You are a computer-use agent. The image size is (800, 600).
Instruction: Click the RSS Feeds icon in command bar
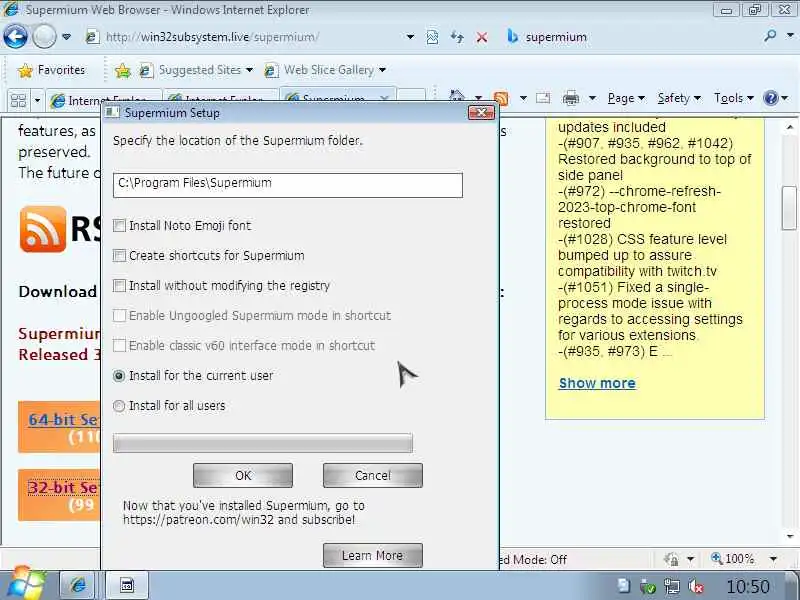(x=501, y=98)
